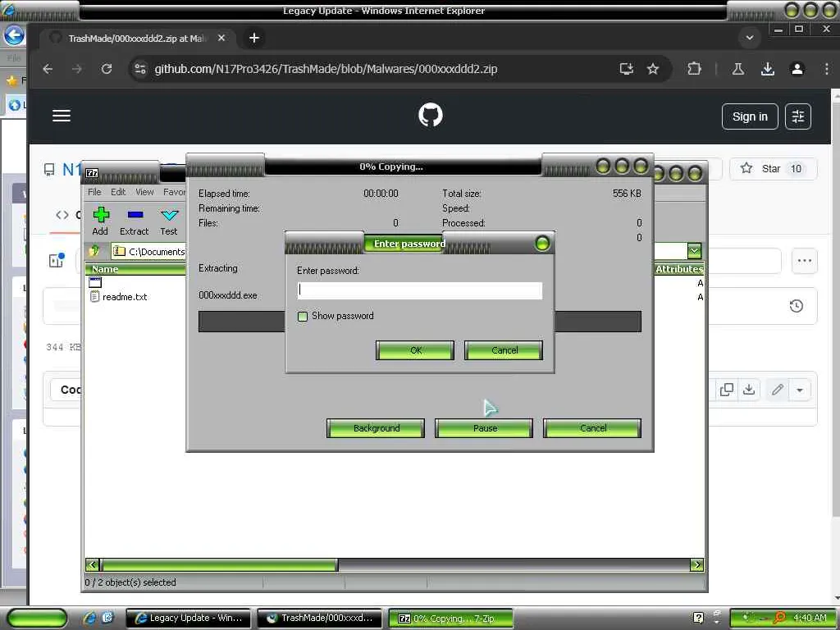This screenshot has height=630, width=840.
Task: Click the GitHub Sign in button
Action: (750, 116)
